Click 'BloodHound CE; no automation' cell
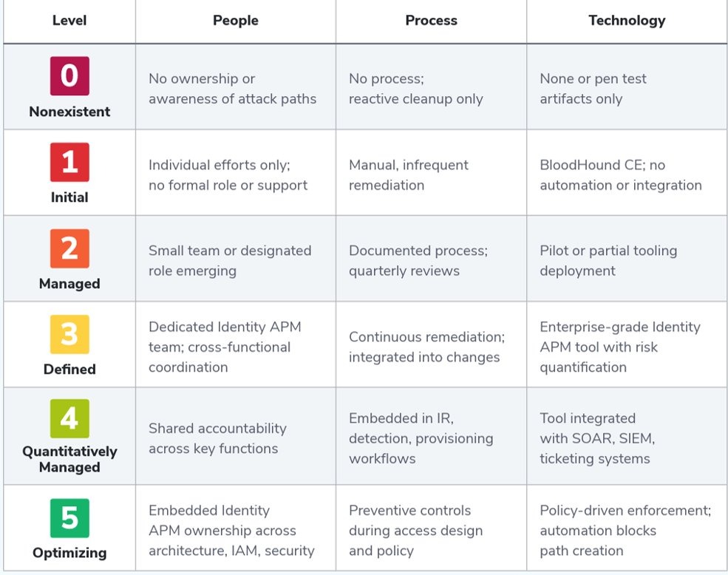728x575 pixels. pyautogui.click(x=621, y=175)
